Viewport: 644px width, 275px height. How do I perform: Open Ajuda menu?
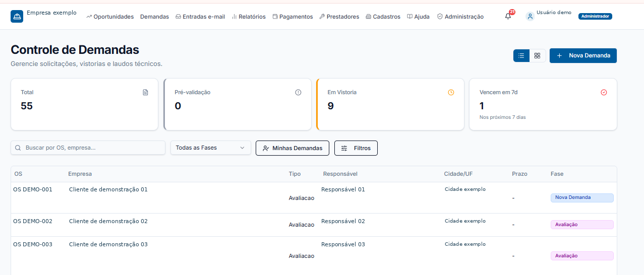tap(419, 17)
